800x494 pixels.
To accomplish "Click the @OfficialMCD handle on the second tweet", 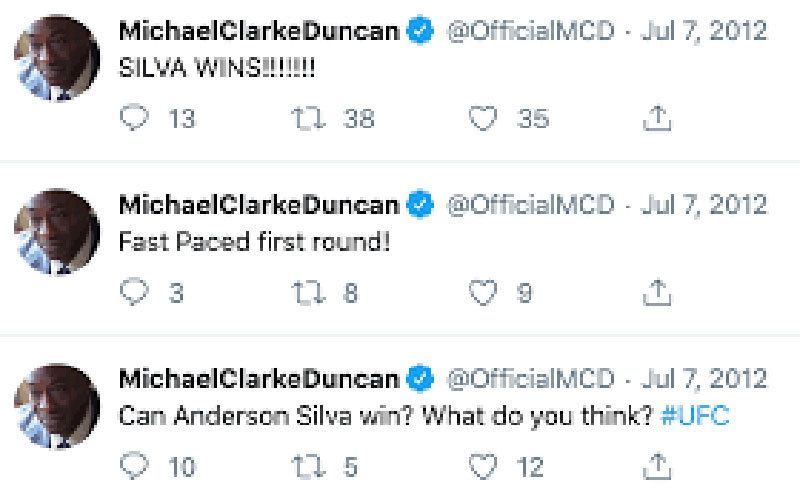I will pyautogui.click(x=529, y=206).
